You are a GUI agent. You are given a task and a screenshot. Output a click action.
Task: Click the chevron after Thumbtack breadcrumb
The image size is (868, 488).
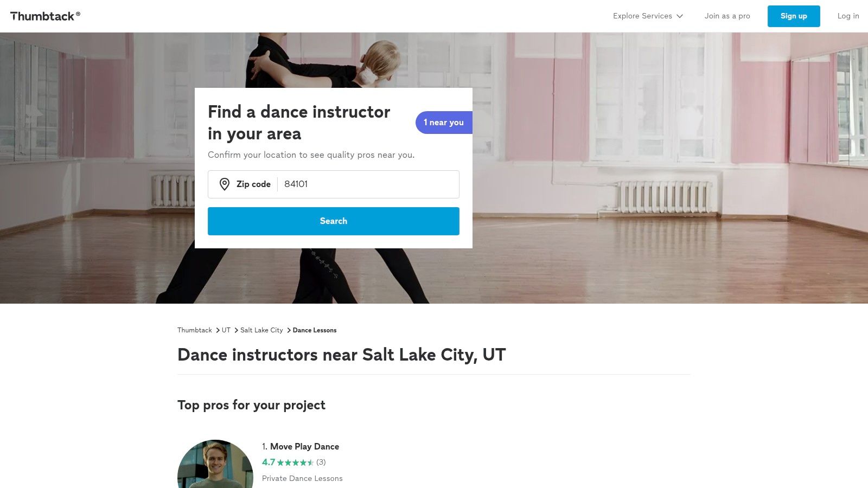pyautogui.click(x=218, y=330)
